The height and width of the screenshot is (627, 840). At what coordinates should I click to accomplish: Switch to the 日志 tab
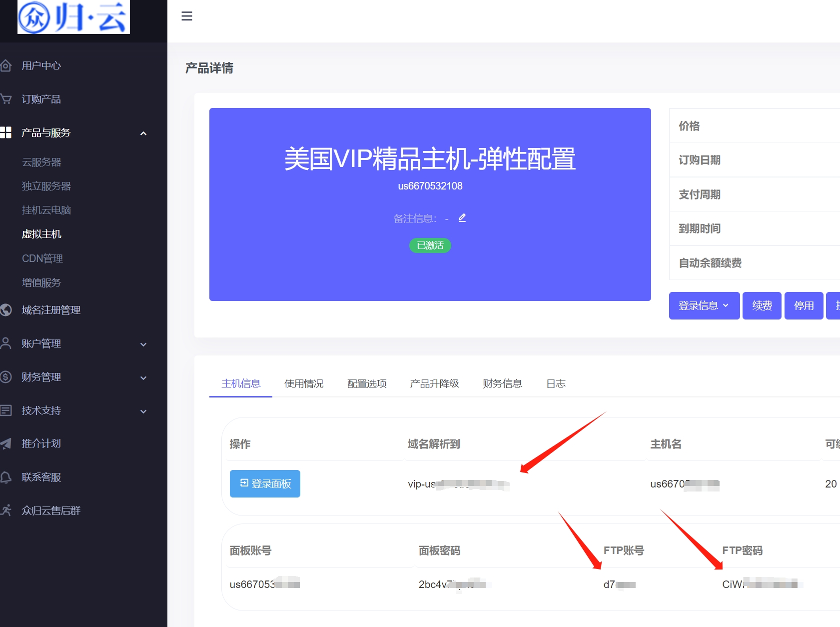556,383
